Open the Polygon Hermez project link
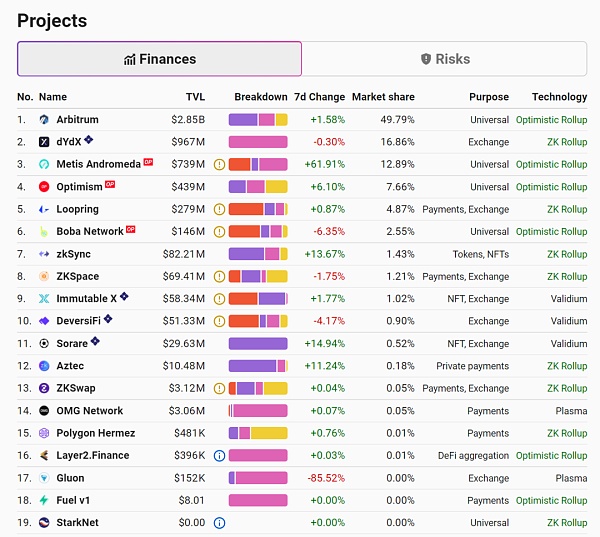The width and height of the screenshot is (600, 537). click(x=96, y=433)
